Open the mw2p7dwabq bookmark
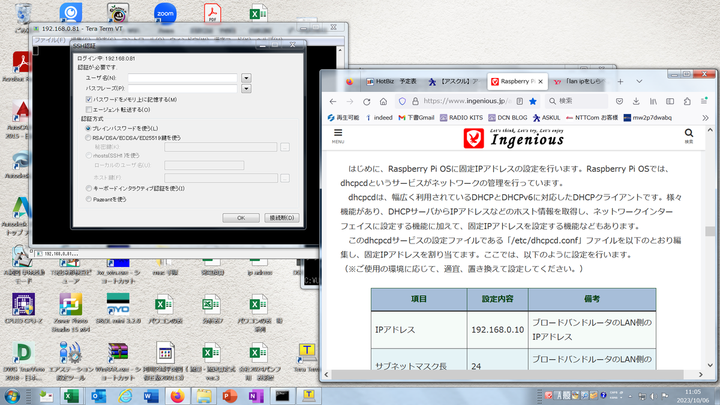Image resolution: width=720 pixels, height=405 pixels. click(647, 118)
